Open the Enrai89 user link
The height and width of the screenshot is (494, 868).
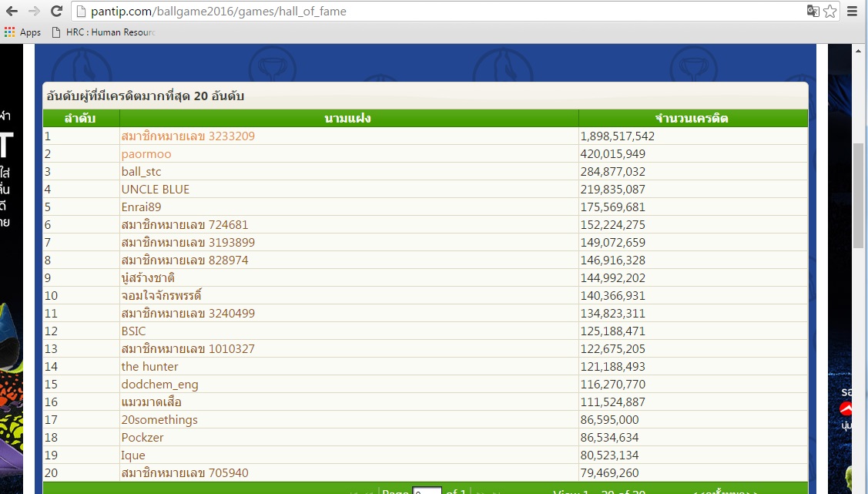141,207
